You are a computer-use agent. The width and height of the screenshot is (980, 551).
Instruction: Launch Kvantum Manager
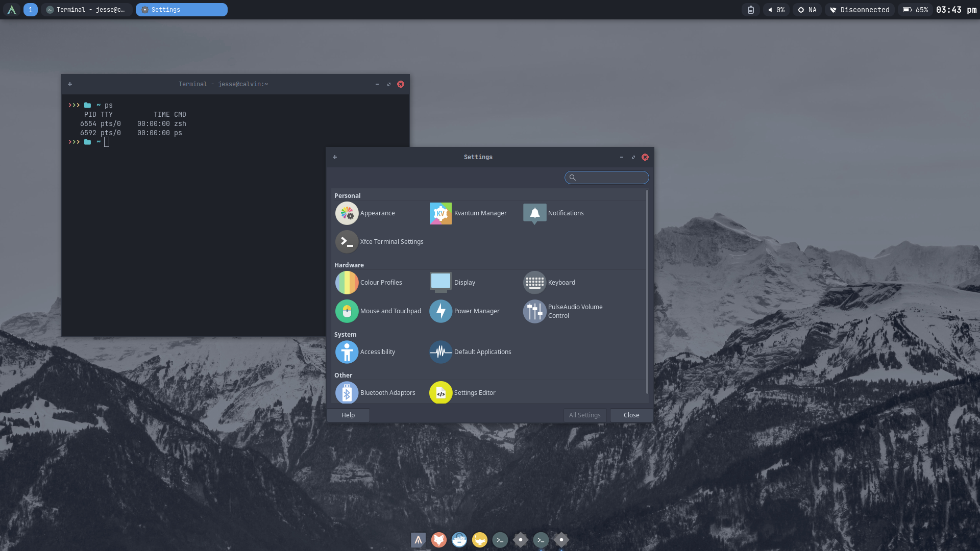[x=469, y=213]
